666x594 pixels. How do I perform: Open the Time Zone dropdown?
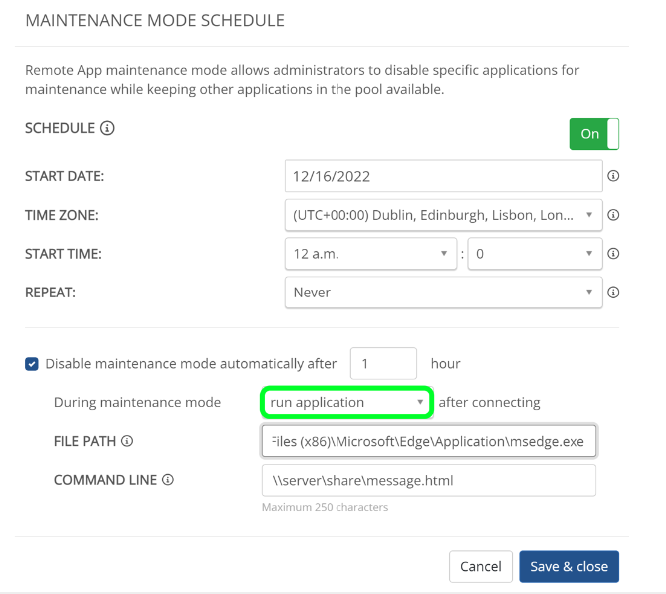[443, 215]
